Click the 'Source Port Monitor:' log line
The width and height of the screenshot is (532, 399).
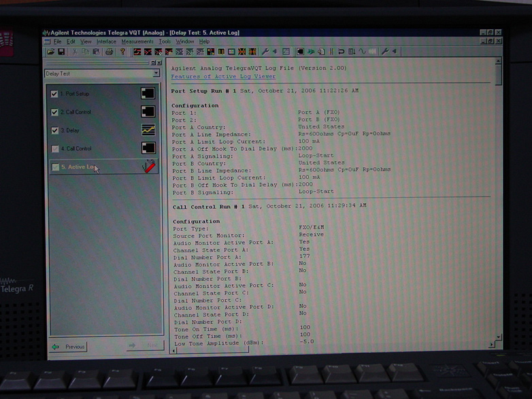[x=209, y=236]
